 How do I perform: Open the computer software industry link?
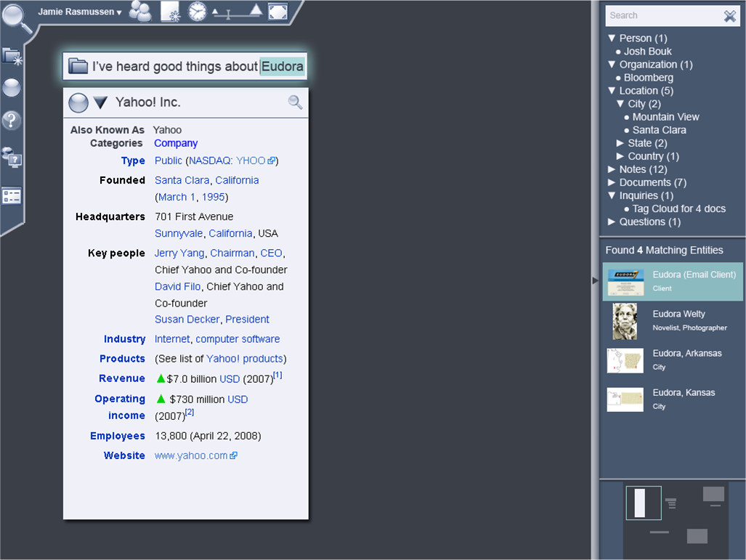pos(238,339)
